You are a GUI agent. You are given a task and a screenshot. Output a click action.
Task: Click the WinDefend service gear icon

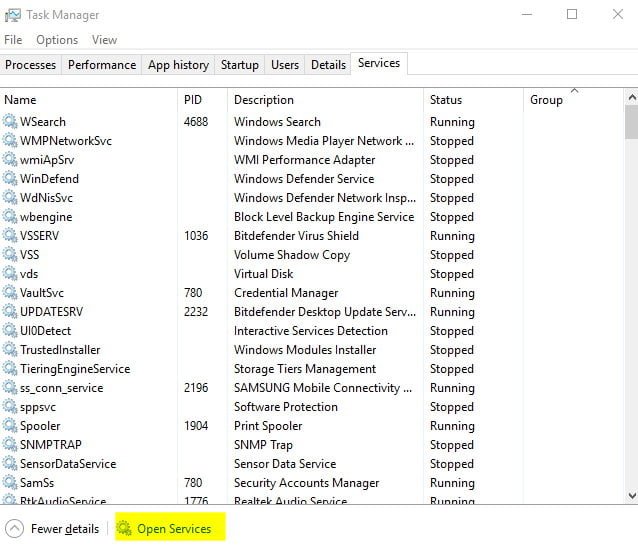(10, 179)
